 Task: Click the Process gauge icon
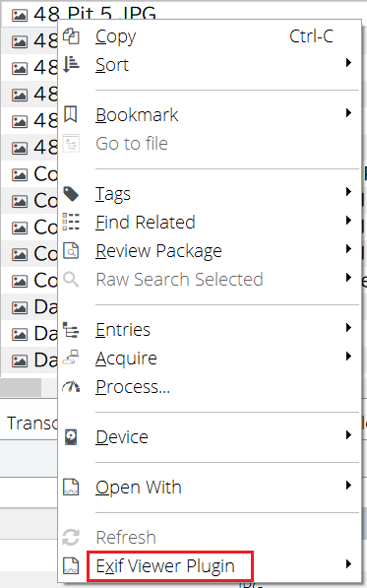tap(71, 387)
